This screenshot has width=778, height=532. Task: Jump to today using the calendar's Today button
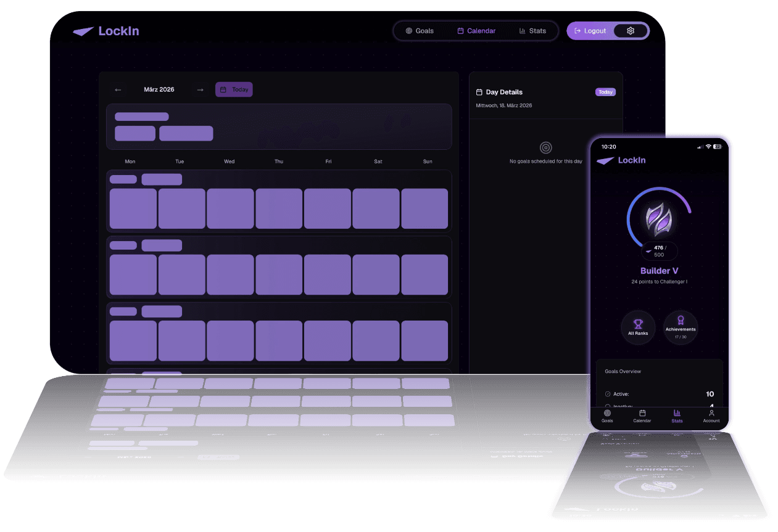(234, 90)
